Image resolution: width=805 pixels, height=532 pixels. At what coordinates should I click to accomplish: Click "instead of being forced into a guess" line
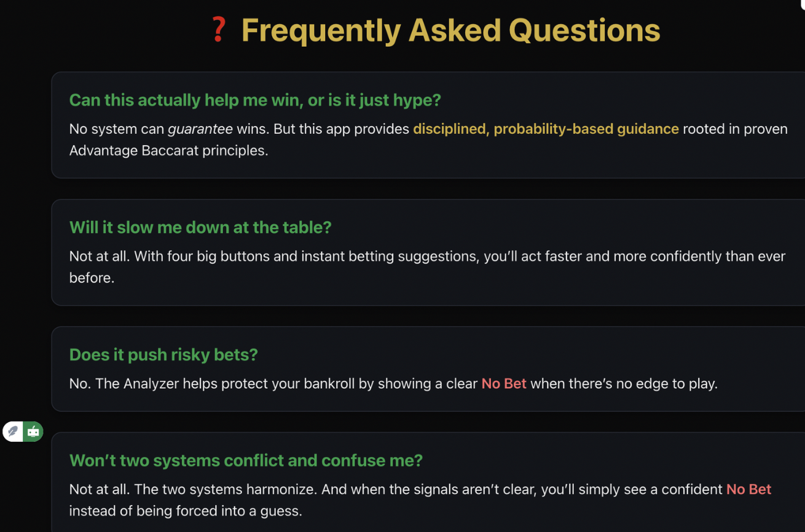[x=186, y=510]
